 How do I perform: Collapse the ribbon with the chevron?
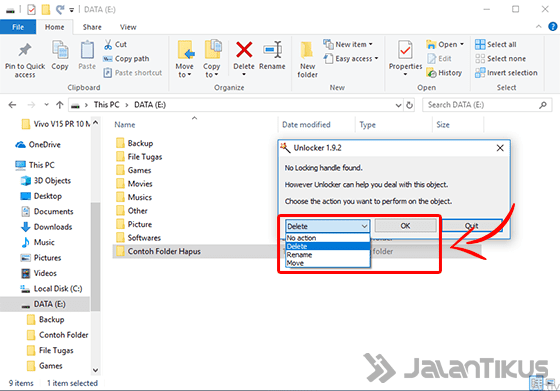coord(539,26)
